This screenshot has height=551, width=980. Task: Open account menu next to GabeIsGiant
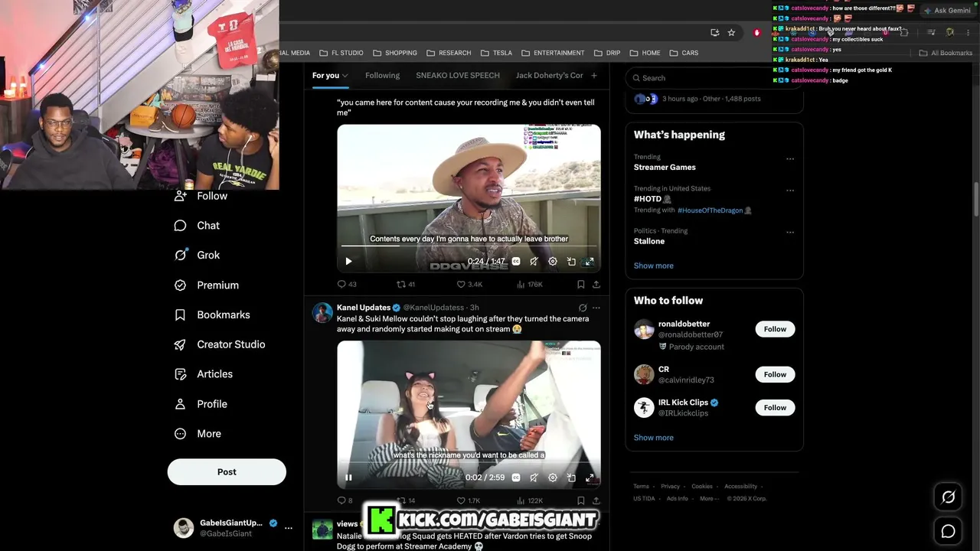tap(289, 527)
